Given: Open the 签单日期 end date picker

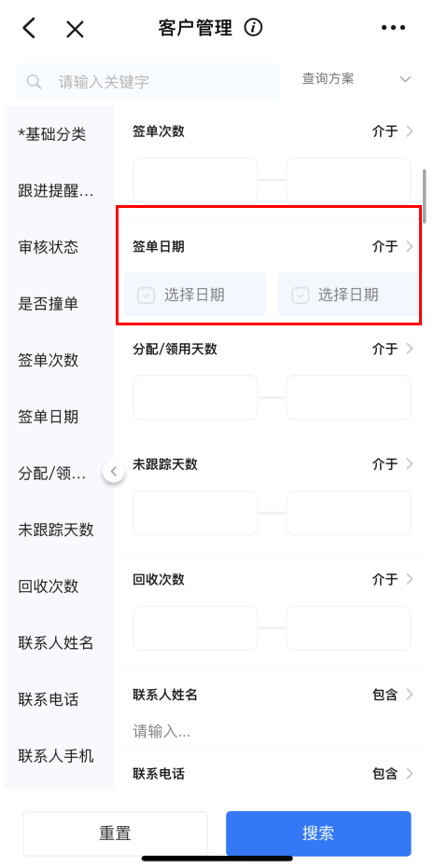Looking at the screenshot, I should click(x=349, y=295).
